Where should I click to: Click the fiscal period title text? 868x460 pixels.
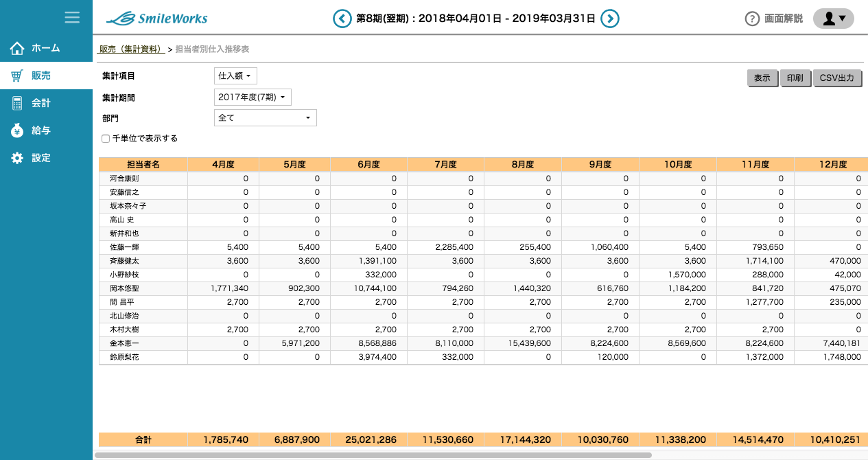coord(476,19)
